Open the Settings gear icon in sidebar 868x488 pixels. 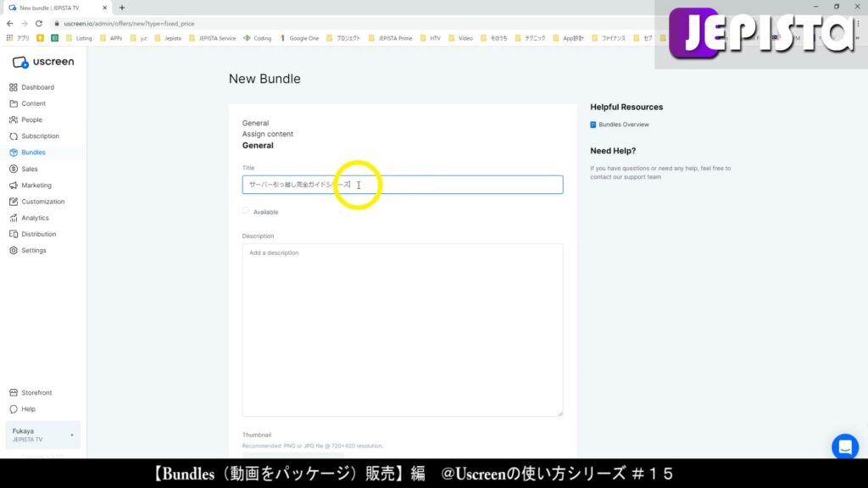click(x=14, y=251)
